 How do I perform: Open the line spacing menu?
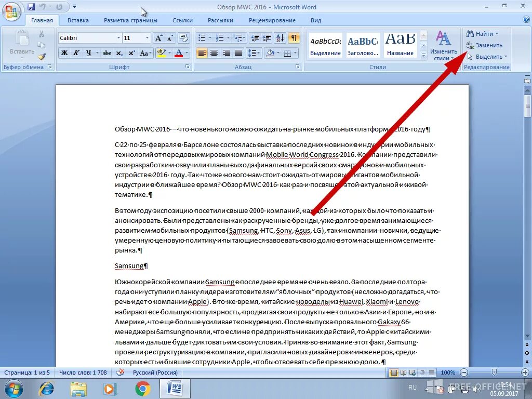tap(254, 53)
